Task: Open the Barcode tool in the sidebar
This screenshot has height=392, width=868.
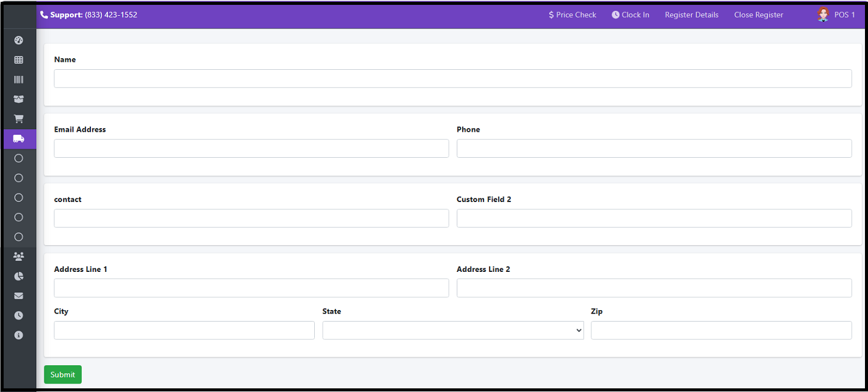Action: [x=18, y=79]
